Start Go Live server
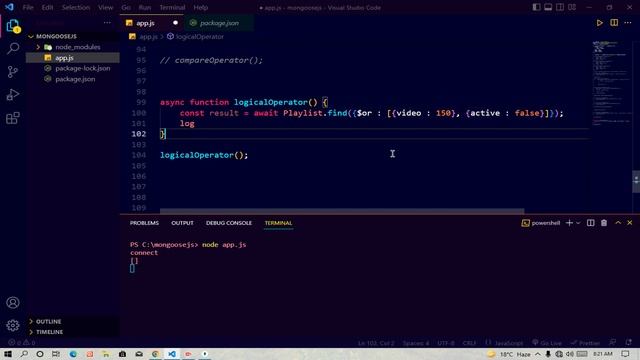Viewport: 640px width, 360px height. point(547,343)
